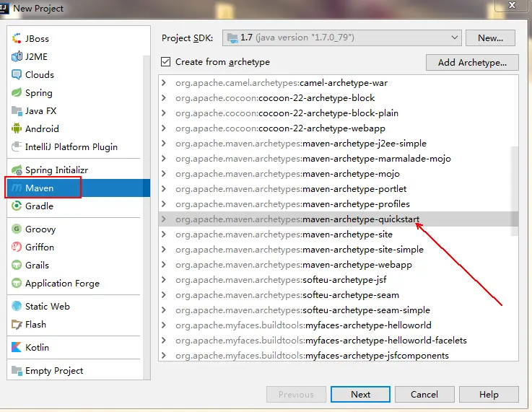Click the project types list scrollbar
The width and height of the screenshot is (532, 412).
147,217
